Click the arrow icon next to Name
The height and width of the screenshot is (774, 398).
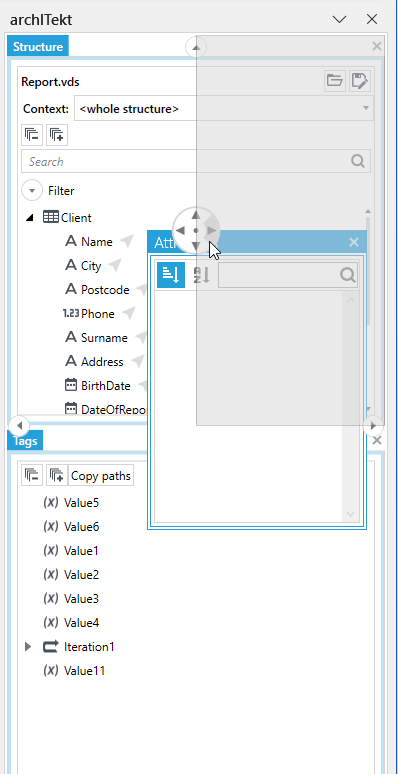tap(127, 241)
